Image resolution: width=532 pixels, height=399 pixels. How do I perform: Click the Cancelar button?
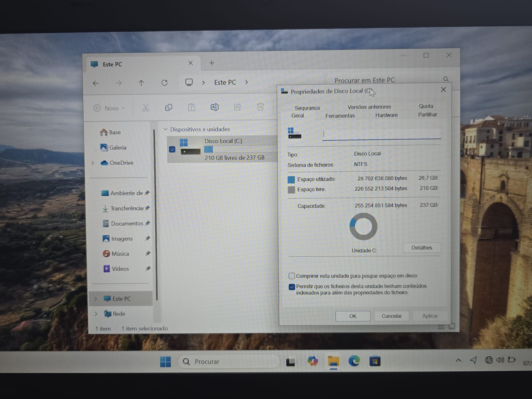(391, 316)
